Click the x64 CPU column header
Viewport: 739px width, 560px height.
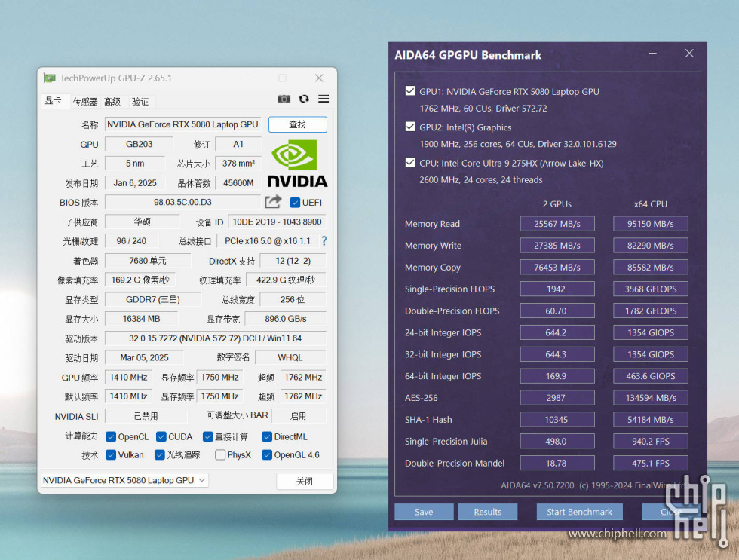(650, 204)
